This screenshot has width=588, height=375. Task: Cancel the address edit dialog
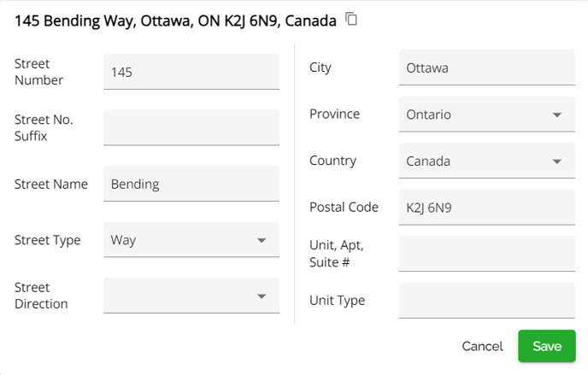pyautogui.click(x=482, y=346)
